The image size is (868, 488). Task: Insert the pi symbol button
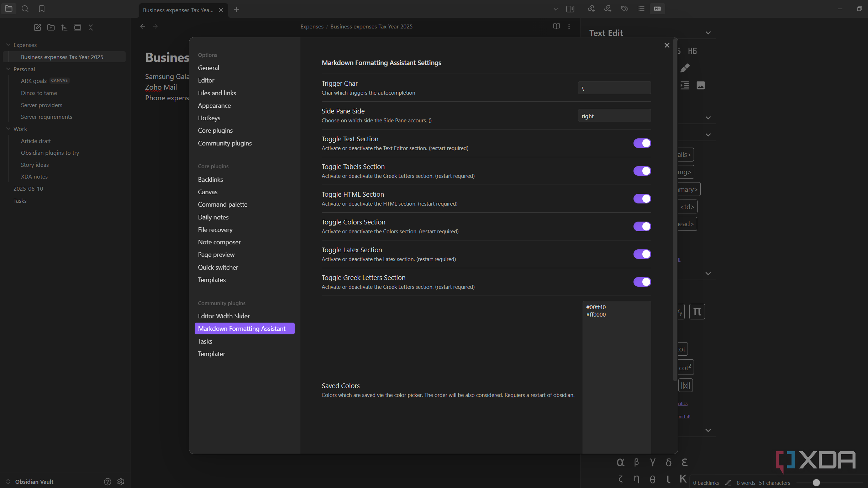click(697, 312)
